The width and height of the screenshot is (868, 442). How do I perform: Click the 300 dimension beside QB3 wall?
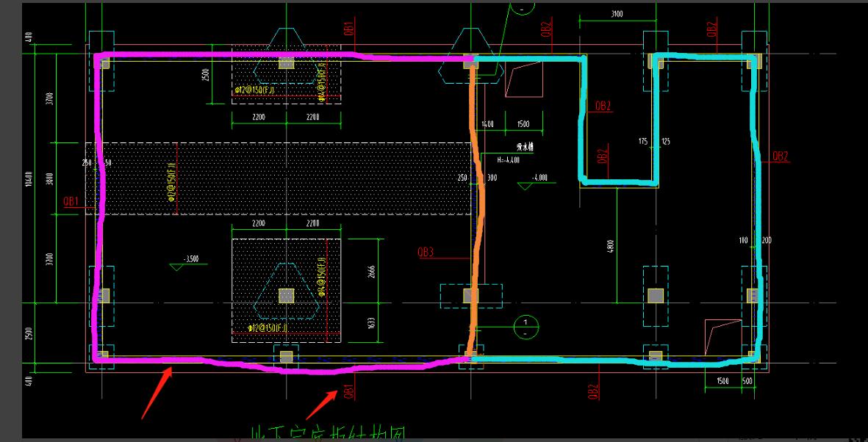(x=492, y=178)
